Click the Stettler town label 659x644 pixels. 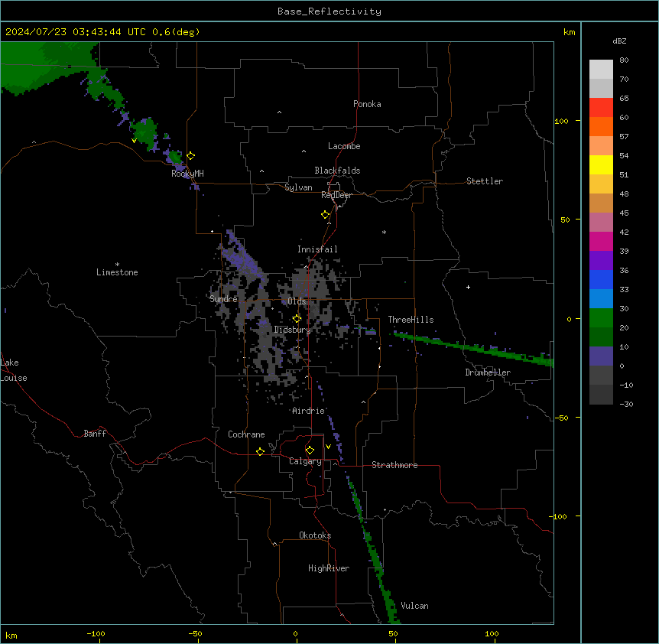(x=485, y=181)
